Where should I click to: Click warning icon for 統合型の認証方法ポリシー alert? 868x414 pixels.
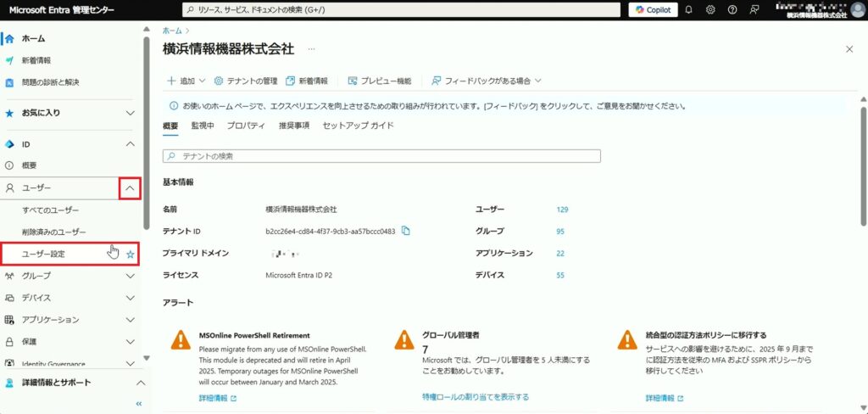pos(628,339)
